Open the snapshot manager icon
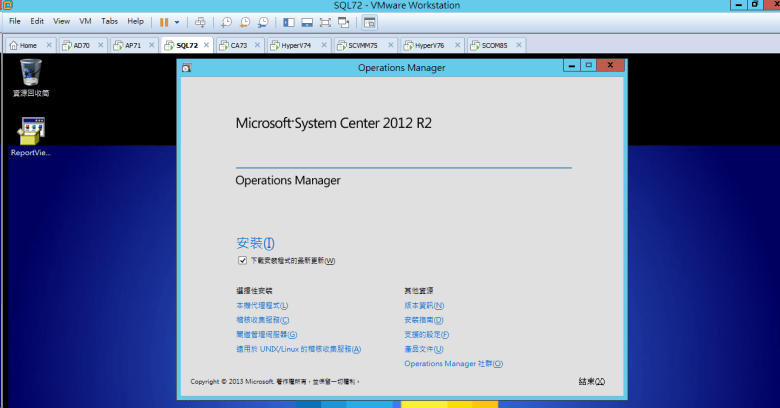This screenshot has width=780, height=408. click(x=263, y=21)
